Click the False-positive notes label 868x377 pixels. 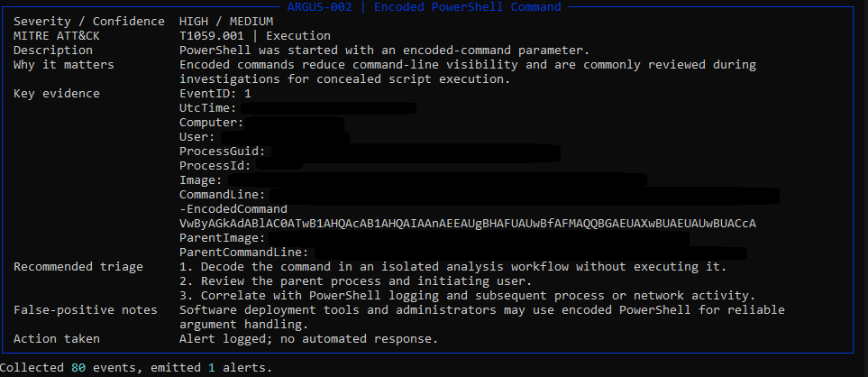[x=86, y=310]
